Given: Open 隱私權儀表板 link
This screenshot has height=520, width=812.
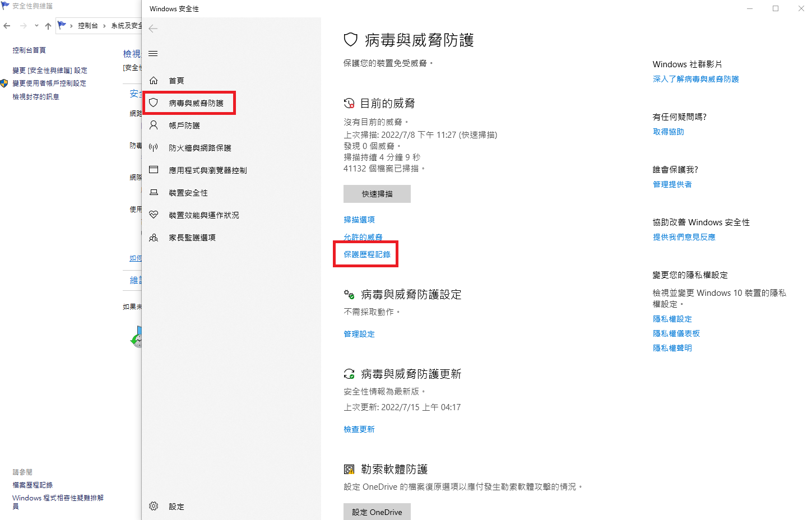Looking at the screenshot, I should point(676,333).
